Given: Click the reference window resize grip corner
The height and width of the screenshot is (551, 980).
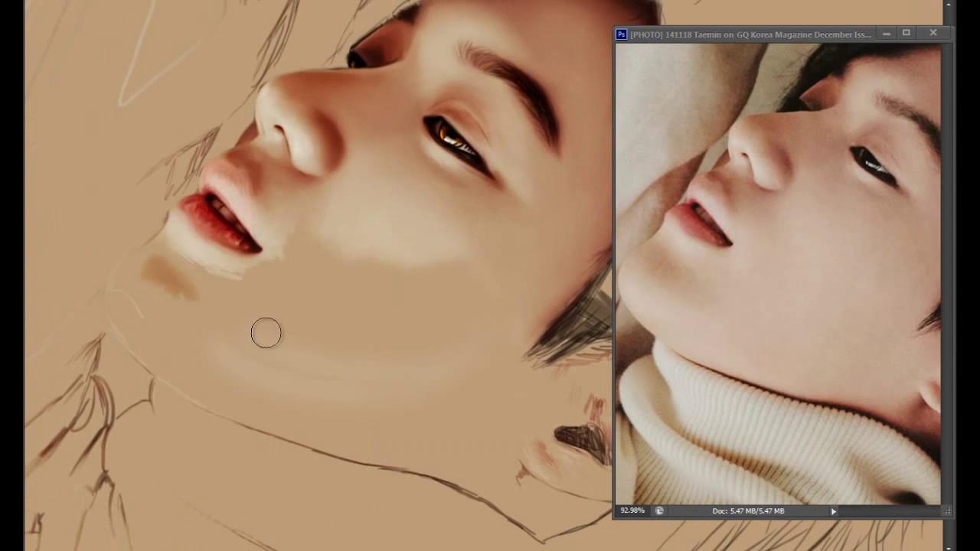Looking at the screenshot, I should (946, 511).
